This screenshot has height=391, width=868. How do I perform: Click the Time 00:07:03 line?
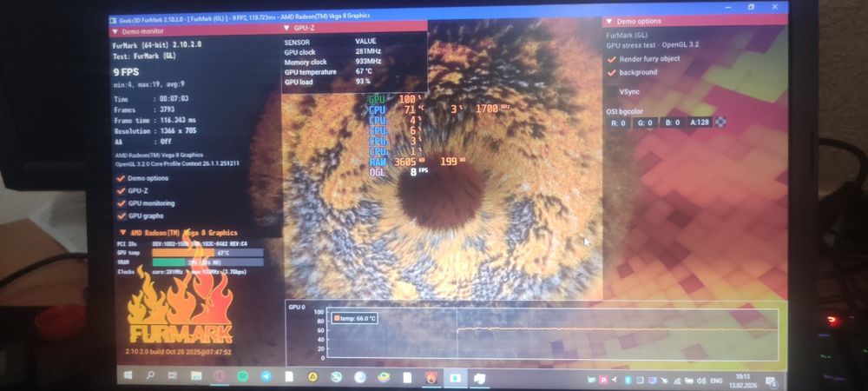151,99
